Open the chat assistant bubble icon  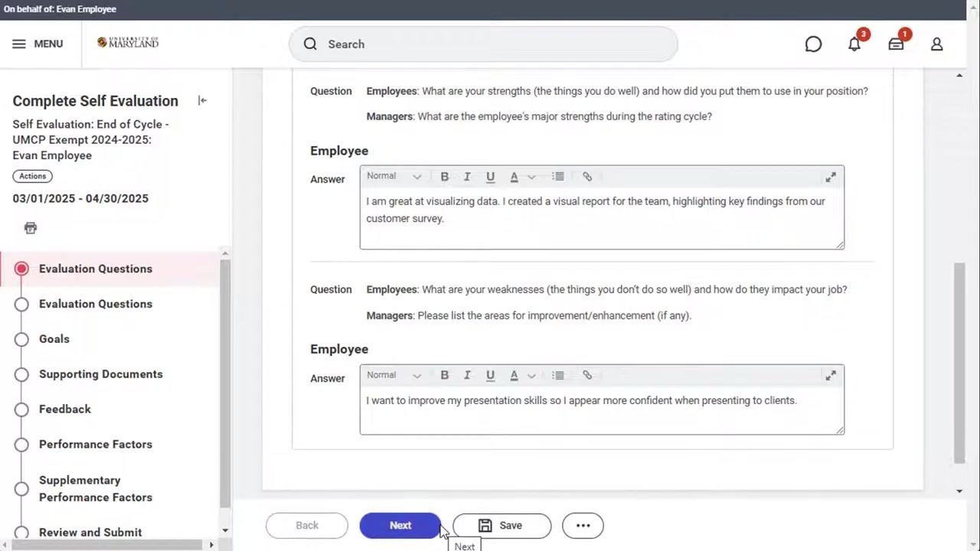point(813,44)
